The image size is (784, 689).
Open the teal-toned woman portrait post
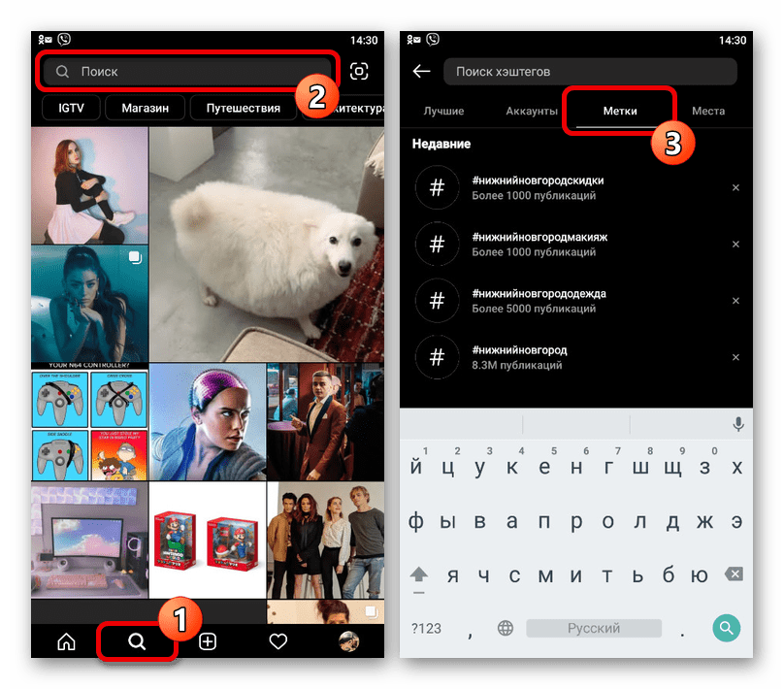[89, 304]
